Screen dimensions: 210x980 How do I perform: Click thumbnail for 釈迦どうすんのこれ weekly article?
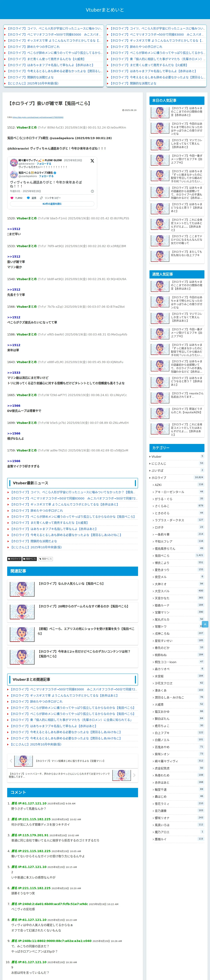[x=160, y=414]
